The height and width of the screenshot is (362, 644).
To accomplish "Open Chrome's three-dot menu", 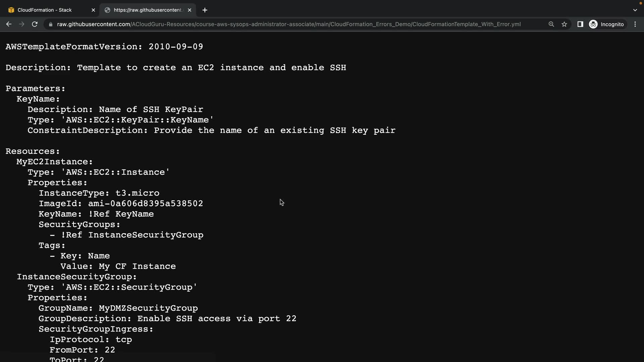I will 635,24.
